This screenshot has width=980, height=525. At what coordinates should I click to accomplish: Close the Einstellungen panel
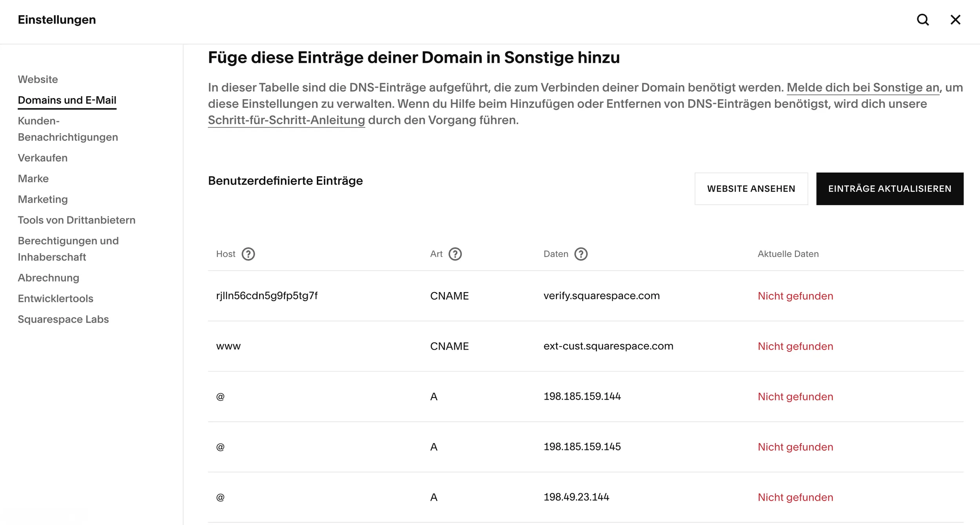[955, 20]
